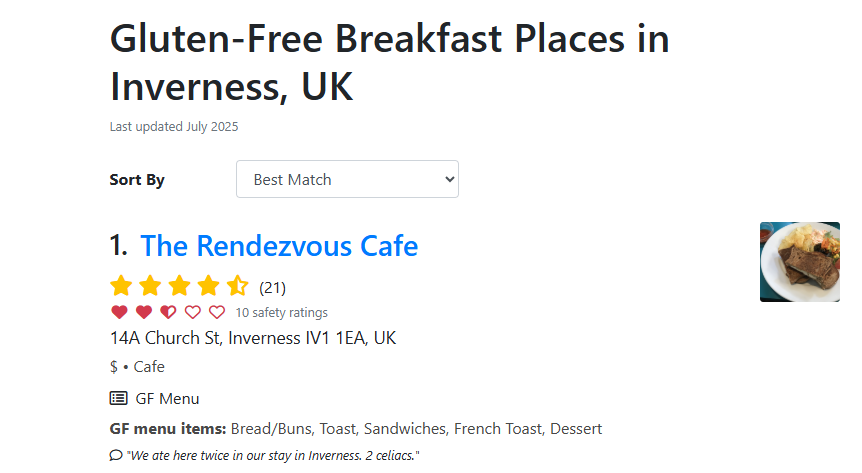Click the second filled safety heart

pyautogui.click(x=144, y=312)
